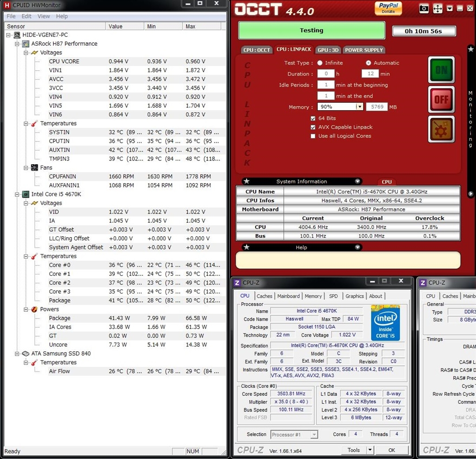Click the CPU tab under System Information
This screenshot has width=476, height=459.
pyautogui.click(x=386, y=182)
